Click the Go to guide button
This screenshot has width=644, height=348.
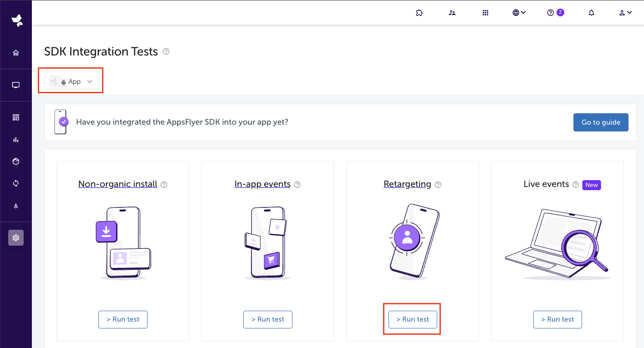point(601,122)
